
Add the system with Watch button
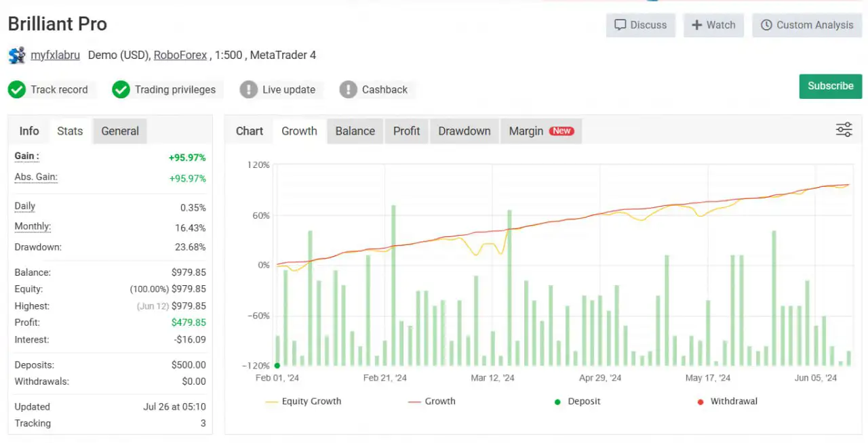click(713, 25)
